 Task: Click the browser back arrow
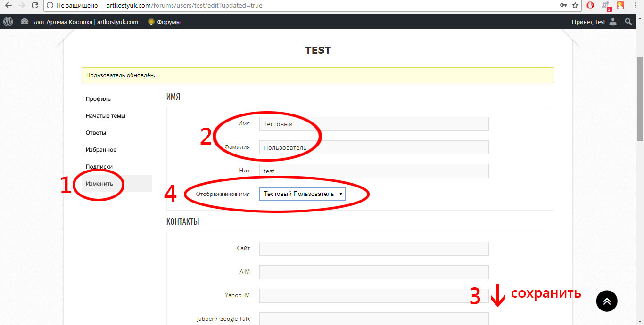tap(8, 6)
